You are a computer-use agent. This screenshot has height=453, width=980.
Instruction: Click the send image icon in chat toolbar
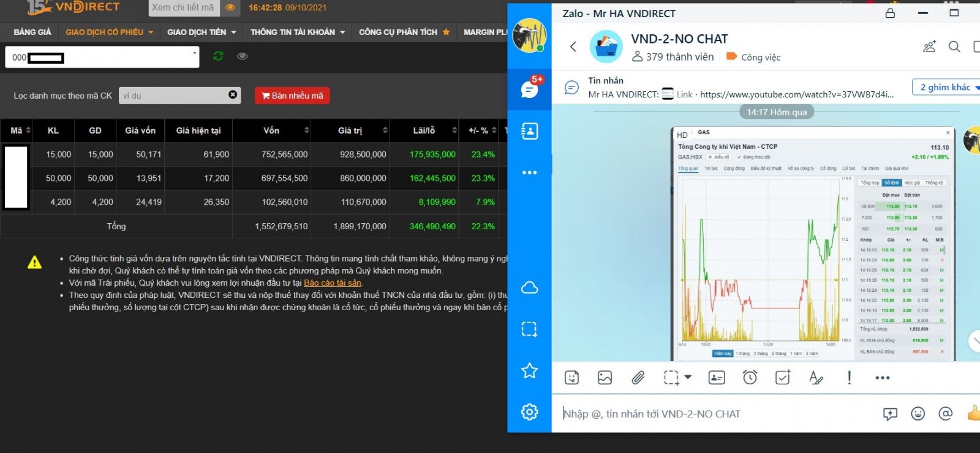(605, 378)
